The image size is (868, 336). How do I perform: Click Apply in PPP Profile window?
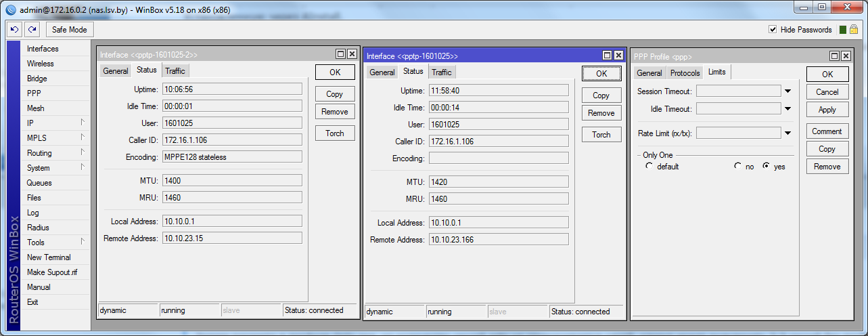[x=827, y=110]
